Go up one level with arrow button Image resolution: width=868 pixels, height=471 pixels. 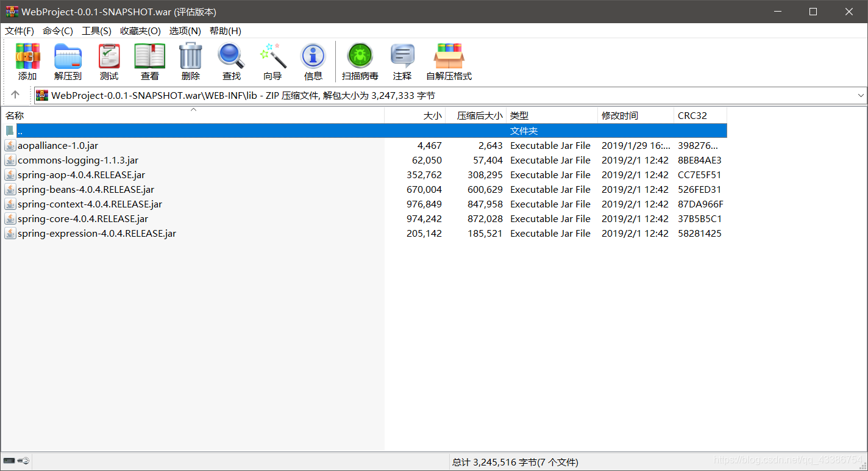[x=15, y=95]
